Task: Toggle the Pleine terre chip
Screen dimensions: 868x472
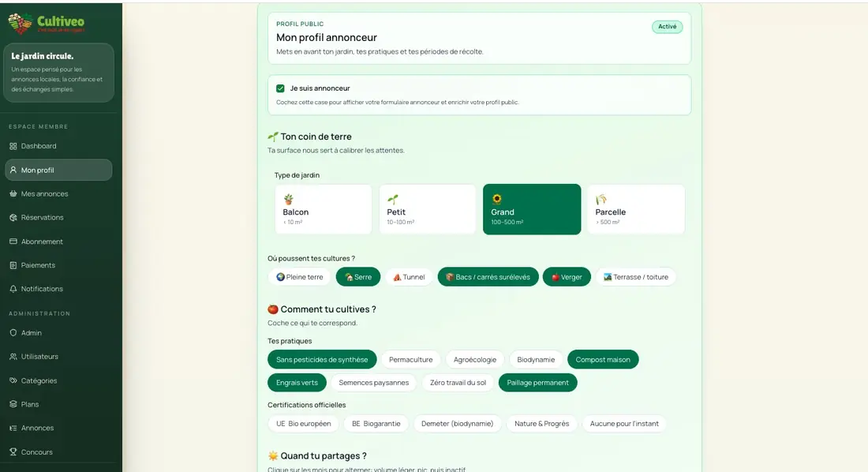Action: (x=300, y=277)
